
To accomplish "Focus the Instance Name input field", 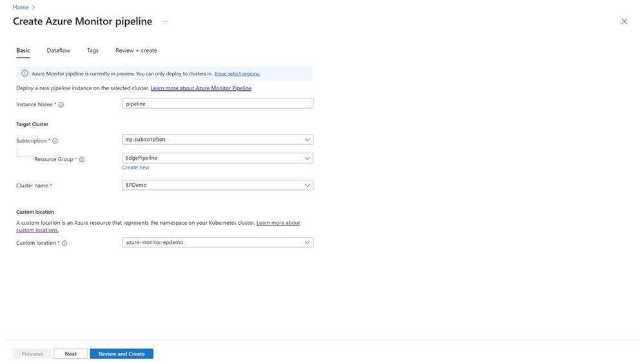I will (x=218, y=104).
